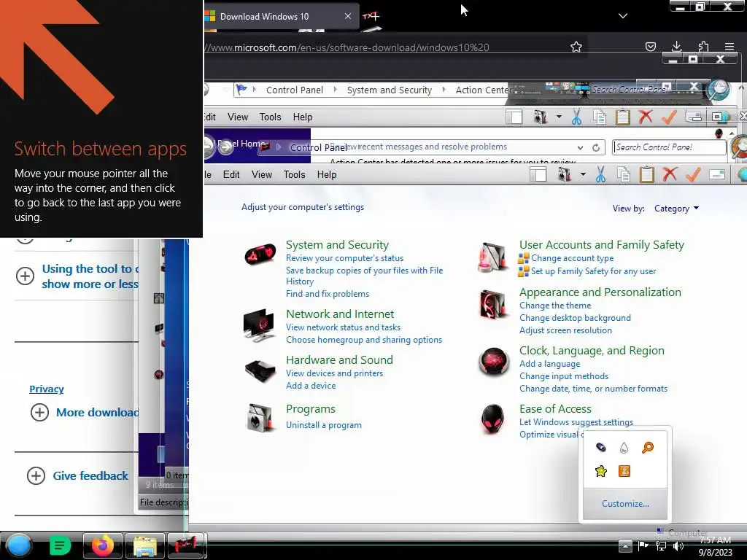Screen dimensions: 747x560
Task: Click the yellow star tray icon
Action: click(601, 471)
